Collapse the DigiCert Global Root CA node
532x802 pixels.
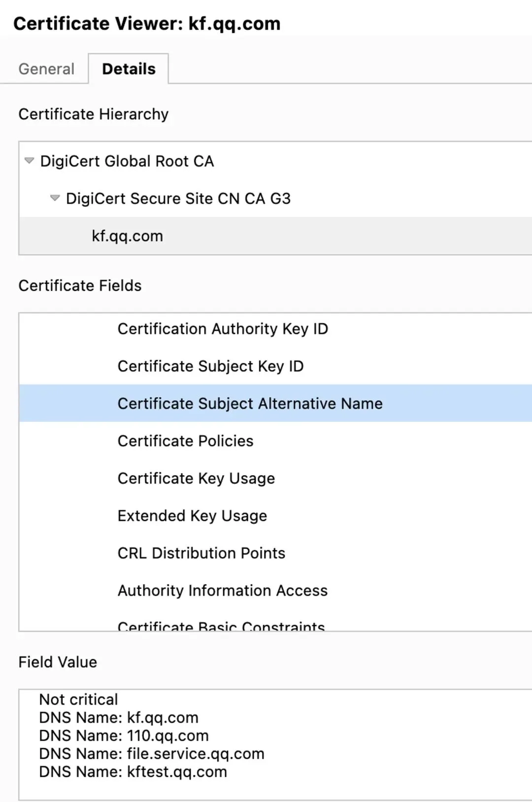30,161
